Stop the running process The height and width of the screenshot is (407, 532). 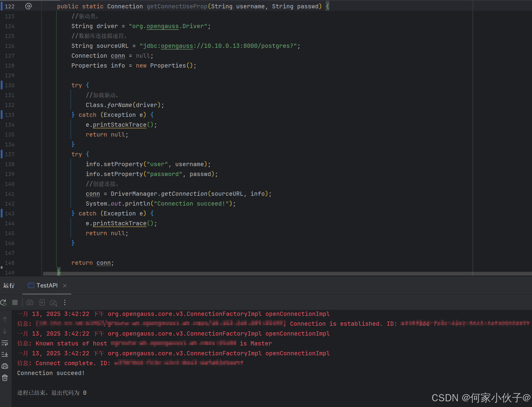[x=15, y=302]
